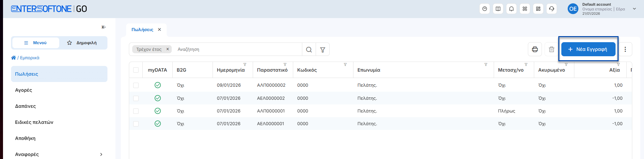
Task: Click the Αναζήτηση search input field
Action: (x=238, y=50)
